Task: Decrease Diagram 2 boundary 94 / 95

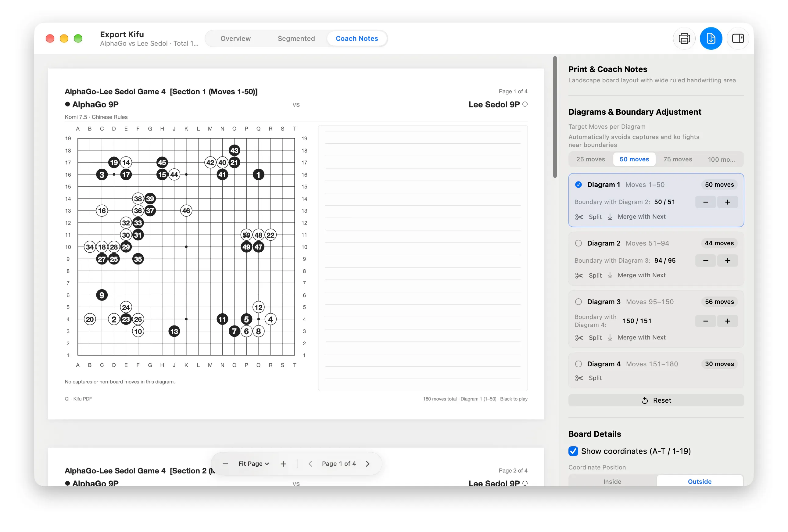Action: click(706, 261)
